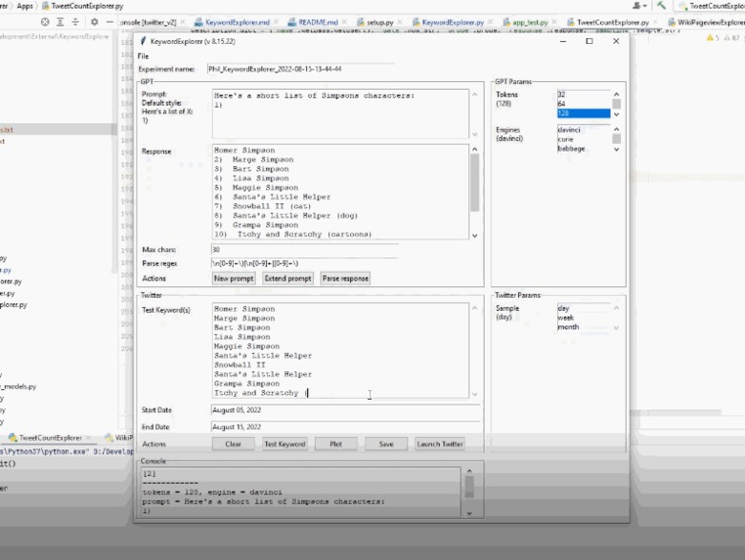
Task: Switch to KeywordExplorer.py editor tab
Action: pos(448,22)
